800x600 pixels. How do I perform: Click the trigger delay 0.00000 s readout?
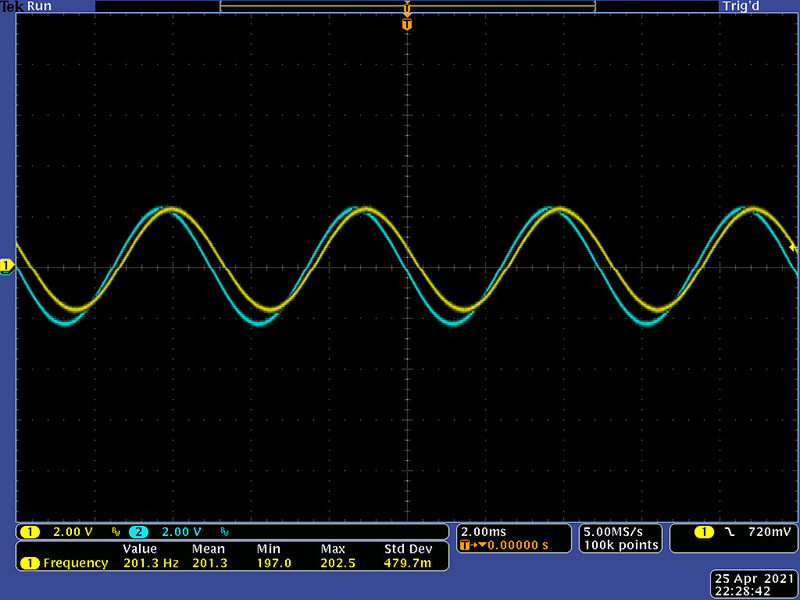click(512, 545)
